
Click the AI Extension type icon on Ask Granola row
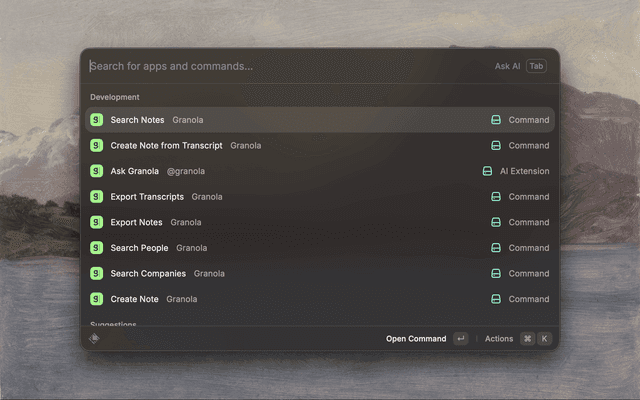[x=487, y=171]
